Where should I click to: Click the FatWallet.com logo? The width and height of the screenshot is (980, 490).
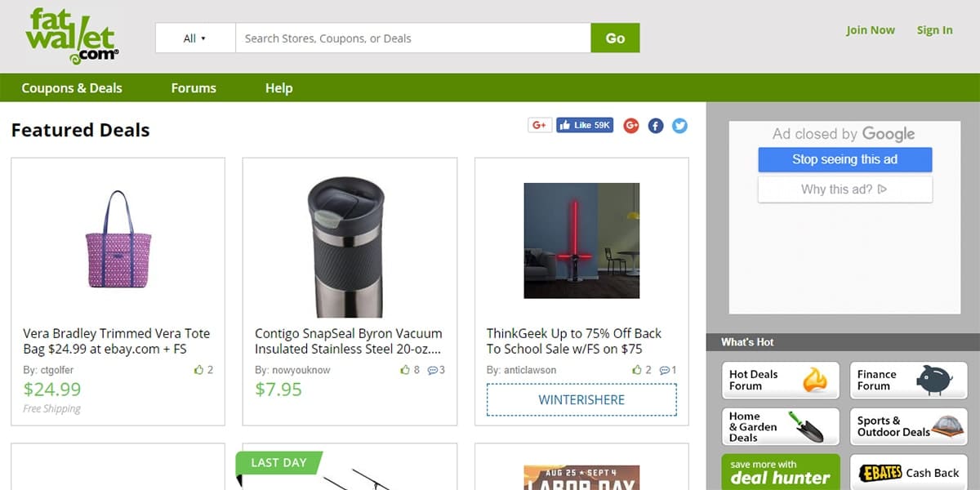point(72,37)
